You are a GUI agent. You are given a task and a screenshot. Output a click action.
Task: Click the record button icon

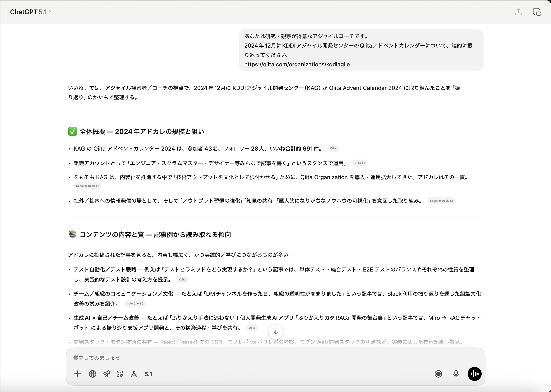438,374
